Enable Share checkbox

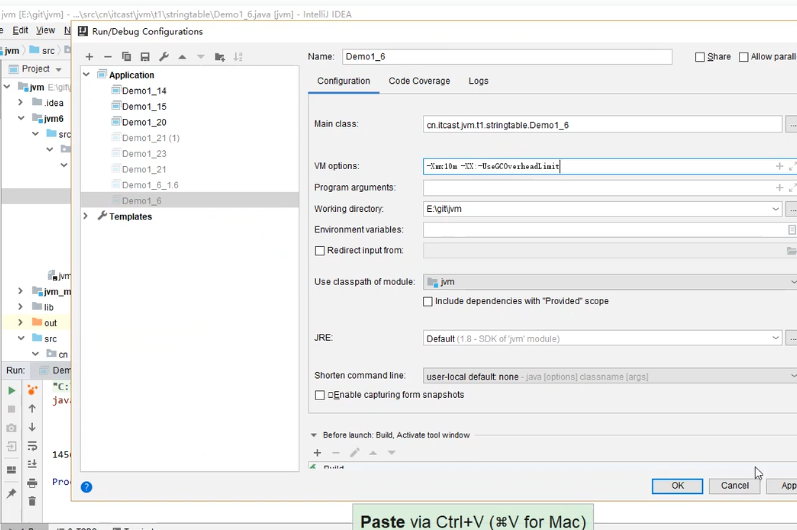point(700,57)
